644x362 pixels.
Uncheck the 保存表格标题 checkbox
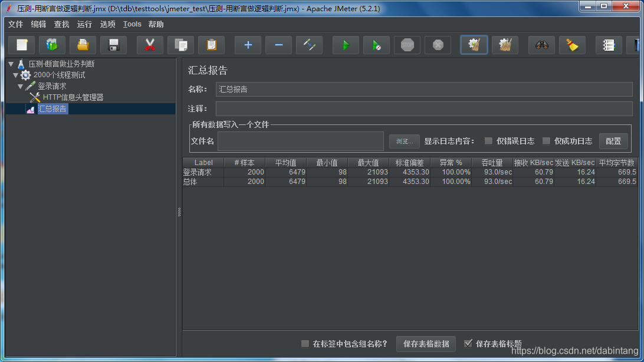click(x=468, y=344)
